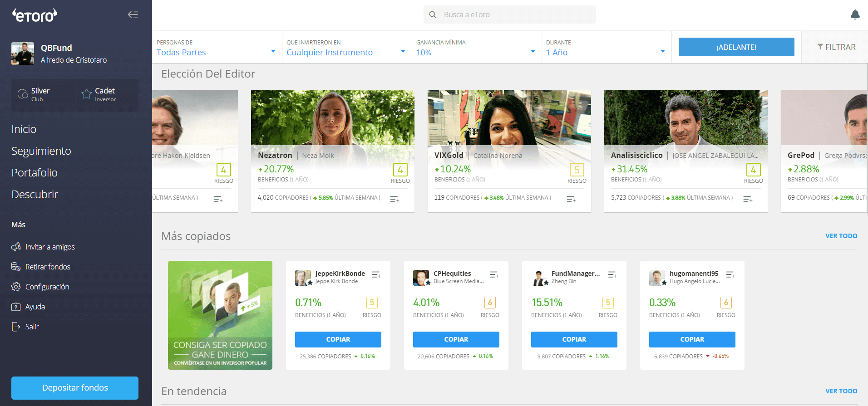This screenshot has height=406, width=868.
Task: Expand Que Invirtieron En instrument dropdown
Action: pyautogui.click(x=346, y=48)
